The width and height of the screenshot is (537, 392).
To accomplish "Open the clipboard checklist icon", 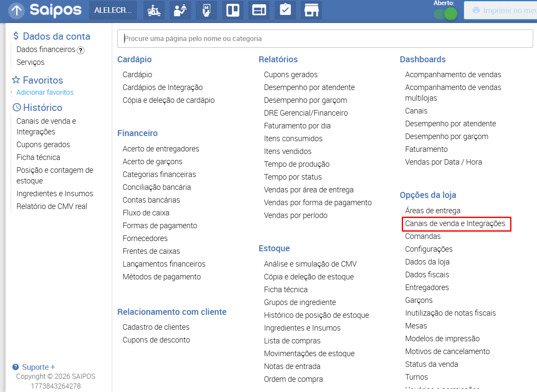I will pyautogui.click(x=285, y=10).
